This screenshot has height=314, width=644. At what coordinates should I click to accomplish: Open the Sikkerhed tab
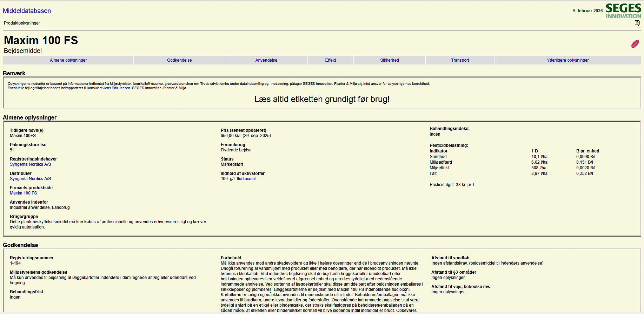389,60
